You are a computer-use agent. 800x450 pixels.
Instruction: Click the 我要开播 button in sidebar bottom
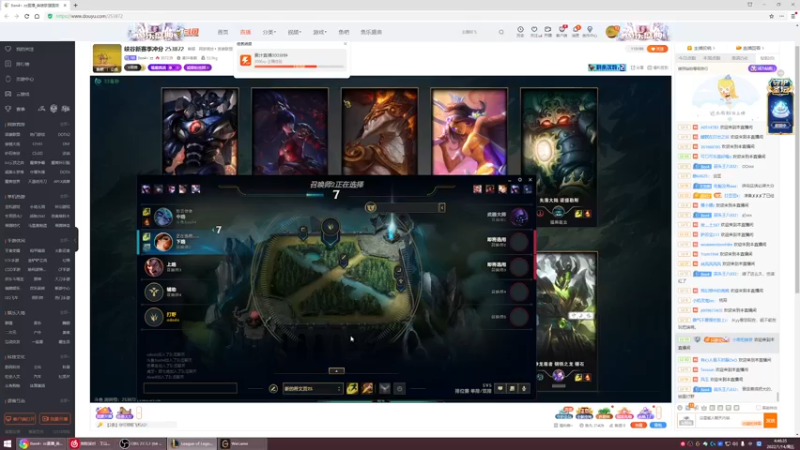(55, 419)
